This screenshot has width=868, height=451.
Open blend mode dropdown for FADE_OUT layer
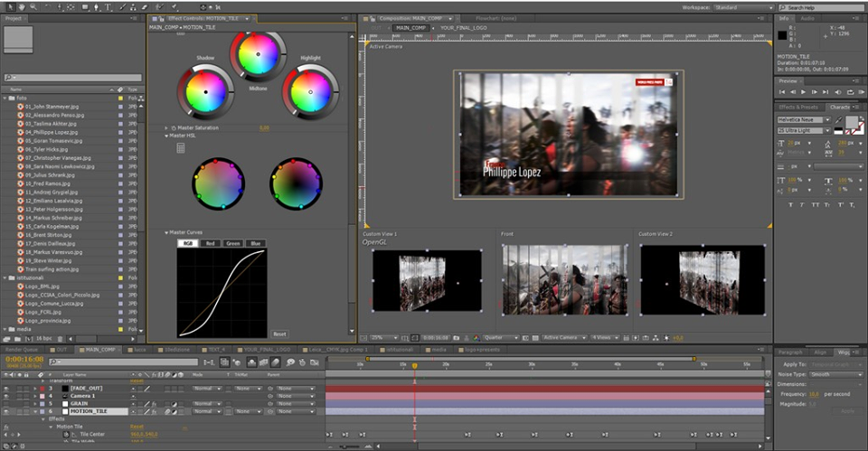(x=210, y=389)
